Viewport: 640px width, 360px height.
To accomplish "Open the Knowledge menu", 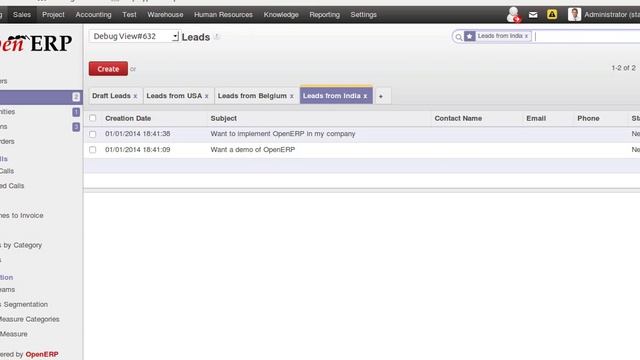I will click(281, 15).
